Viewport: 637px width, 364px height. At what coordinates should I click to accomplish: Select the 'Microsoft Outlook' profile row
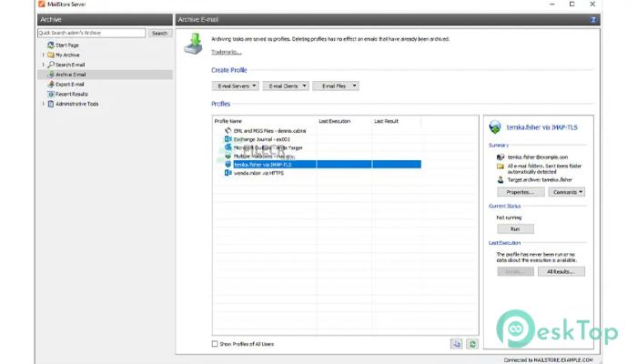click(268, 147)
